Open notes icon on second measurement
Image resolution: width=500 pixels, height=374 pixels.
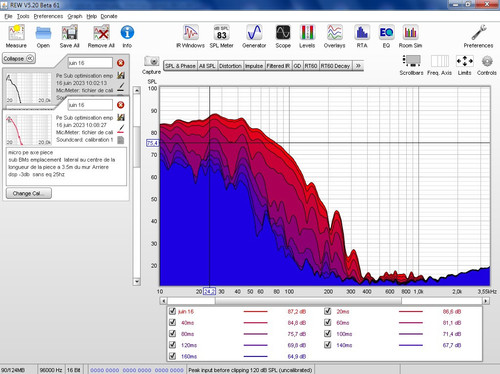coord(121,140)
